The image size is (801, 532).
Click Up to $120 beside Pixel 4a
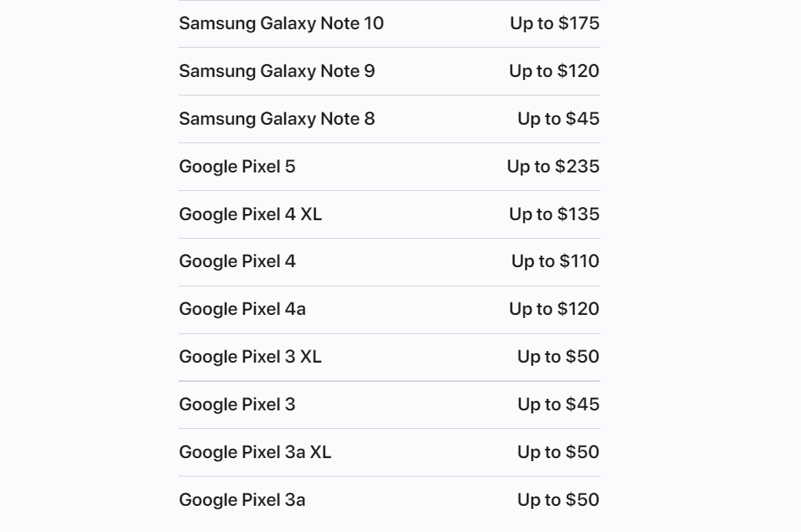pyautogui.click(x=555, y=309)
